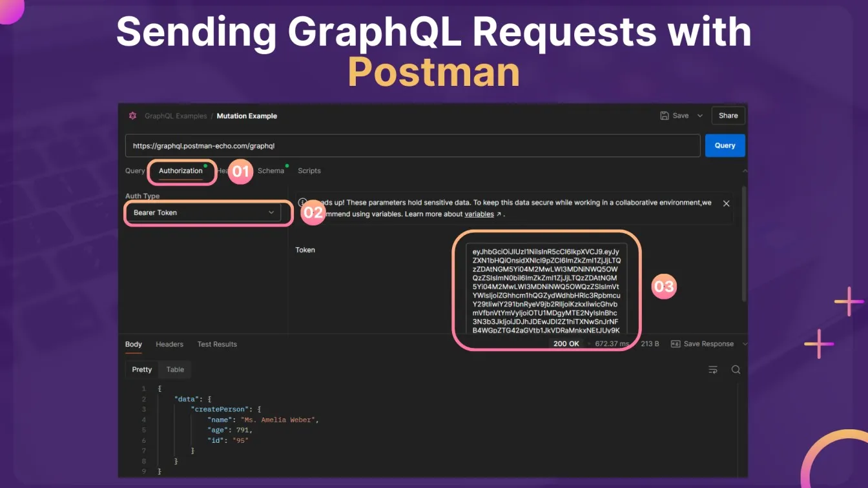Click the GraphQL request type icon
This screenshot has width=868, height=488.
coord(132,116)
